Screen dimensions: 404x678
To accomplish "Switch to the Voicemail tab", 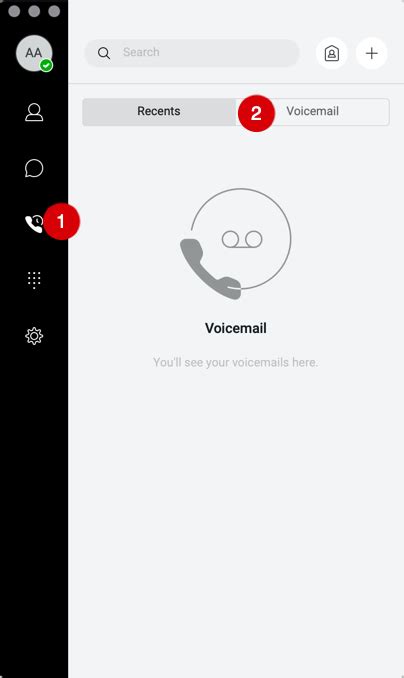I will click(x=313, y=112).
